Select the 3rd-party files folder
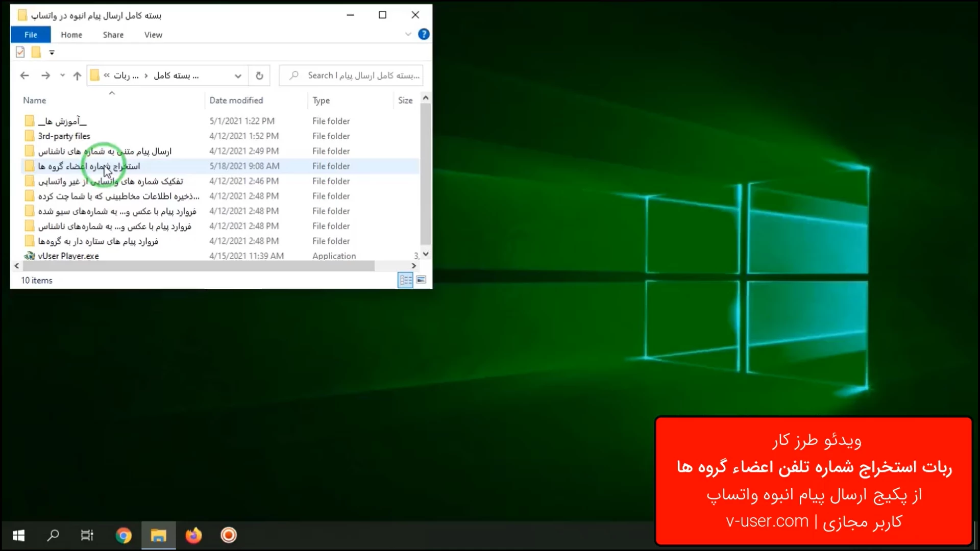 click(x=64, y=136)
